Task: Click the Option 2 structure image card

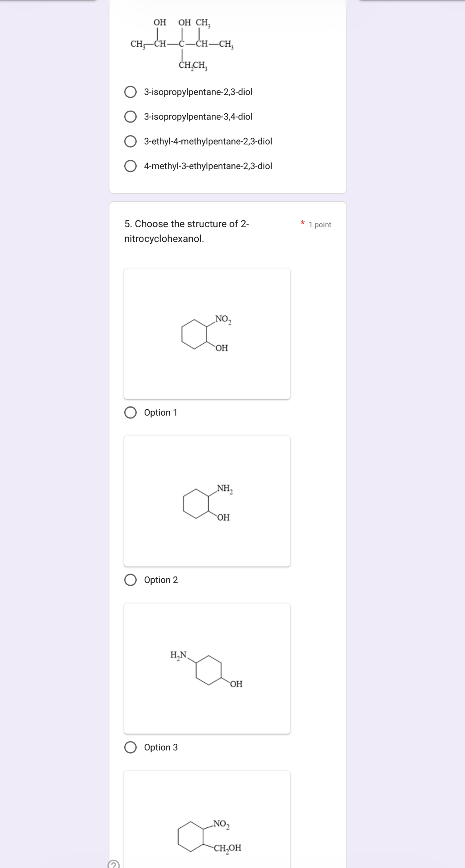Action: [207, 501]
